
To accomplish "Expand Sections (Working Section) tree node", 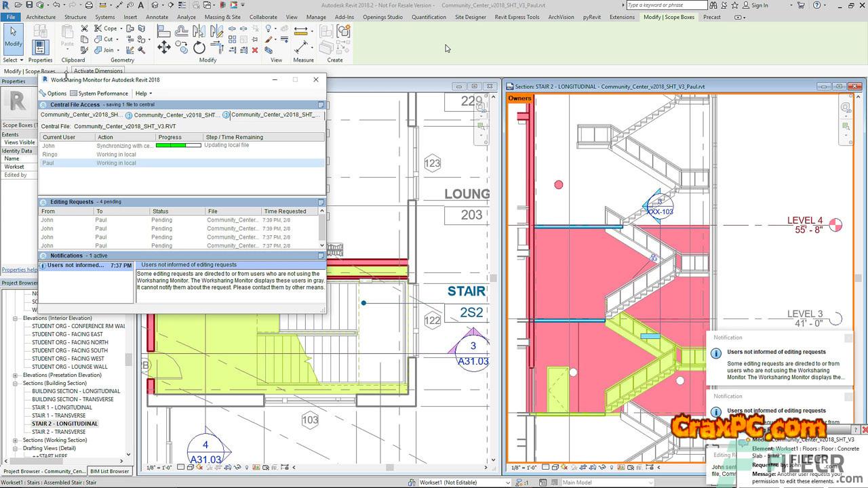I will tap(16, 440).
